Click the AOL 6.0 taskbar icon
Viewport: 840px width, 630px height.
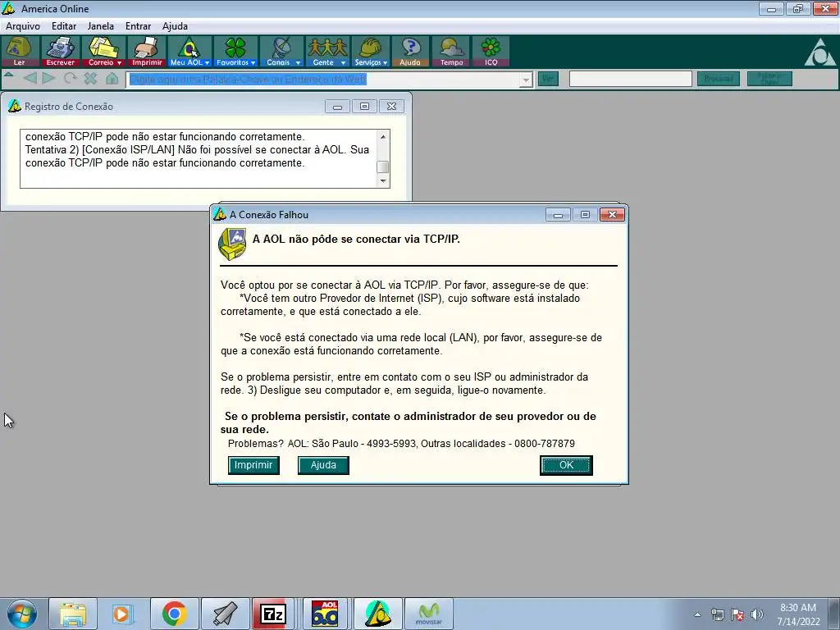coord(325,614)
